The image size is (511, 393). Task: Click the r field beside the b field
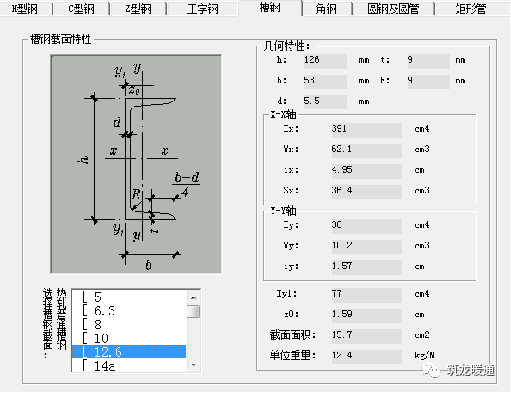pos(428,81)
